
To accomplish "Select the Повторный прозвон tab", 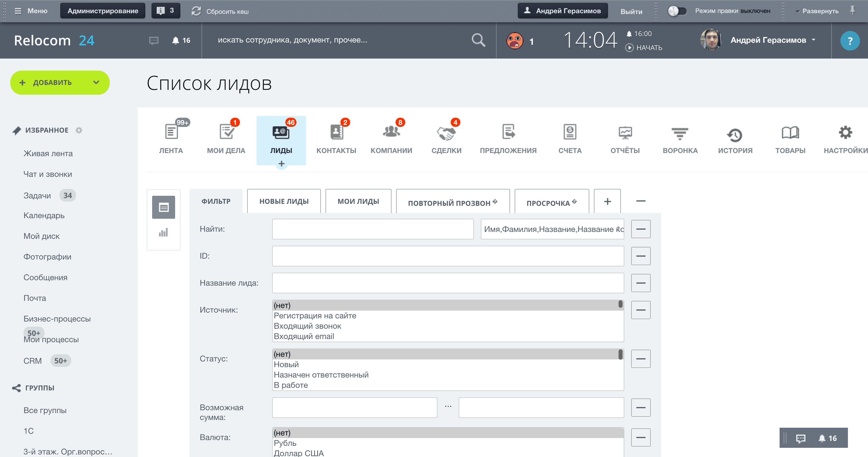I will tap(453, 202).
